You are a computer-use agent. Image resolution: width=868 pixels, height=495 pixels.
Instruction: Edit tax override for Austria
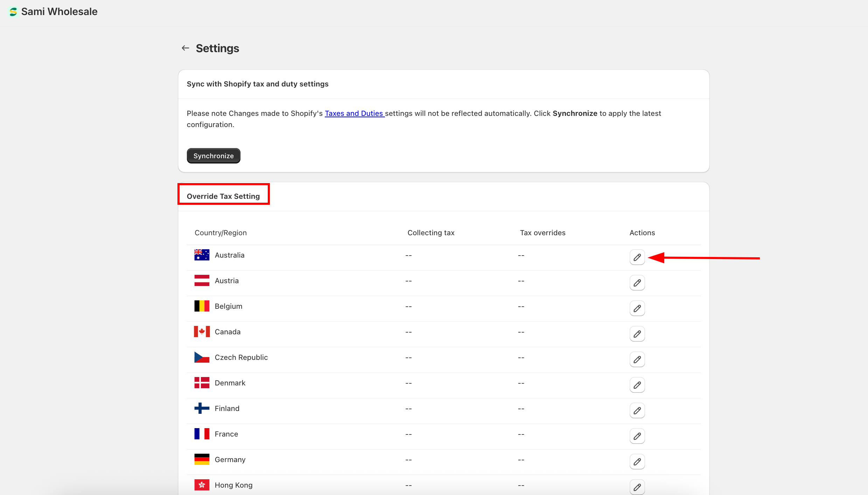tap(637, 283)
